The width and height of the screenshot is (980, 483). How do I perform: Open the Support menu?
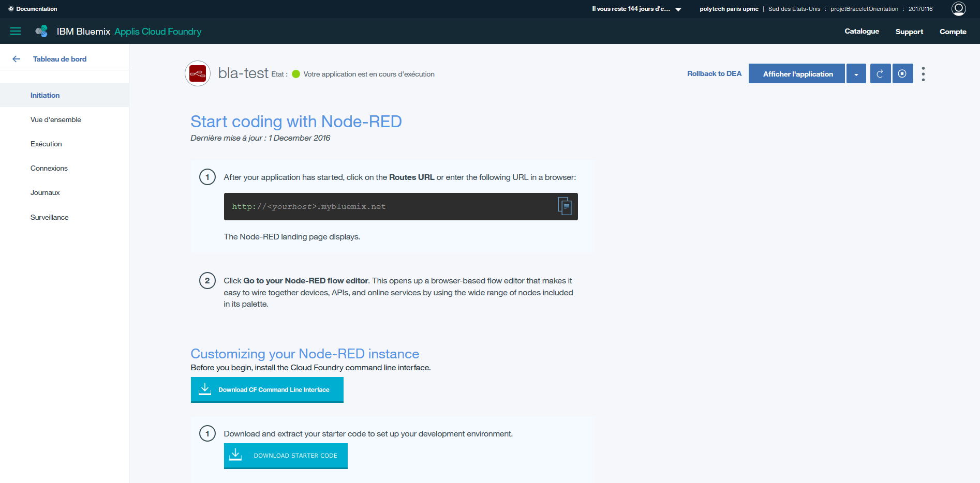(909, 32)
